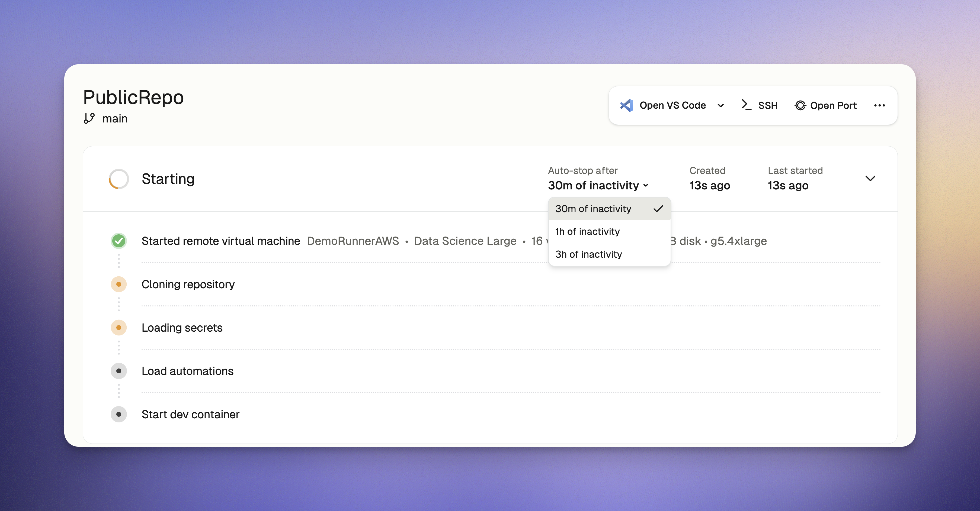Viewport: 980px width, 511px height.
Task: Click the VS Code logo icon
Action: click(x=626, y=105)
